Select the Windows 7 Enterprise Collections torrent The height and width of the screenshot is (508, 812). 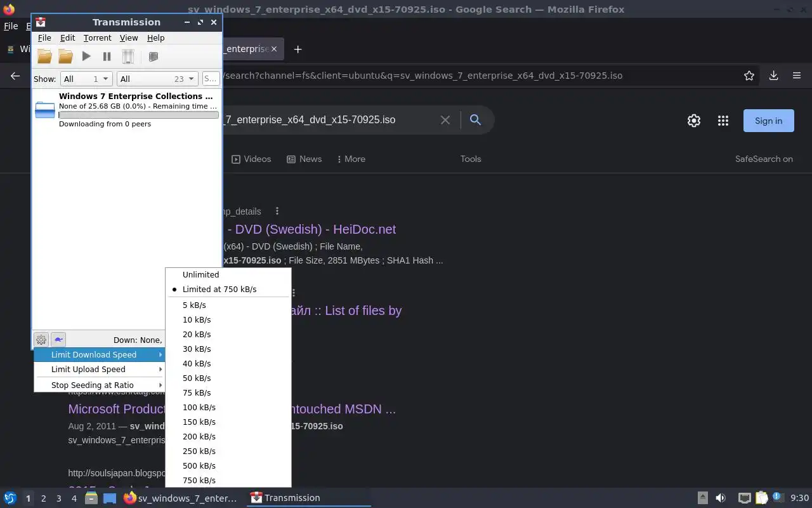[127, 110]
